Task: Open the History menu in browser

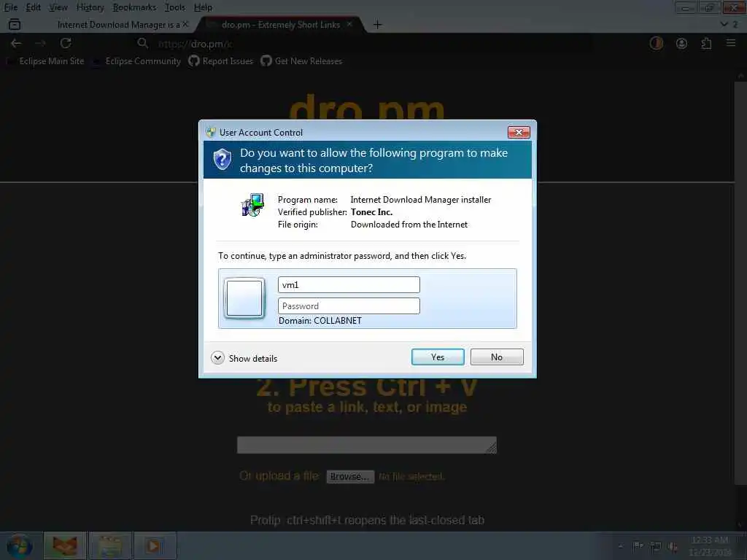Action: [x=90, y=7]
